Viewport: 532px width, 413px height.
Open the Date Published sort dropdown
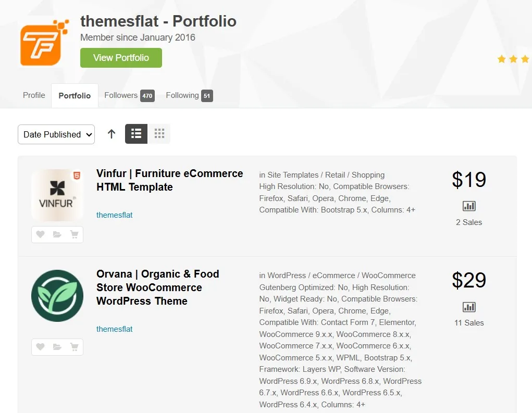pyautogui.click(x=56, y=134)
